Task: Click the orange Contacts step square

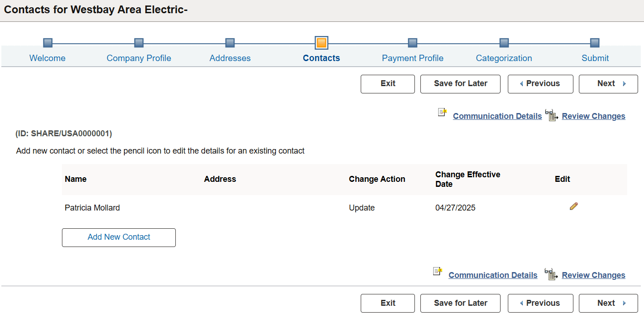Action: click(x=321, y=42)
